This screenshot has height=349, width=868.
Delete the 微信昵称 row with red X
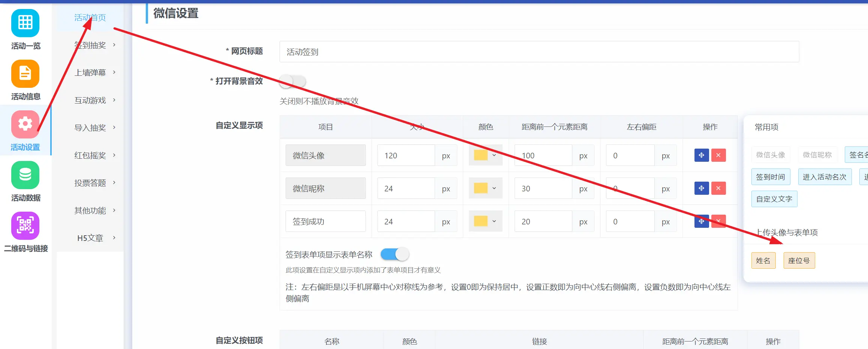pos(718,188)
